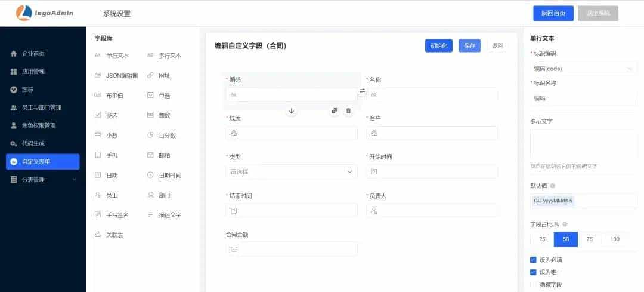
Task: Click the 关联表 field type icon
Action: coord(98,235)
